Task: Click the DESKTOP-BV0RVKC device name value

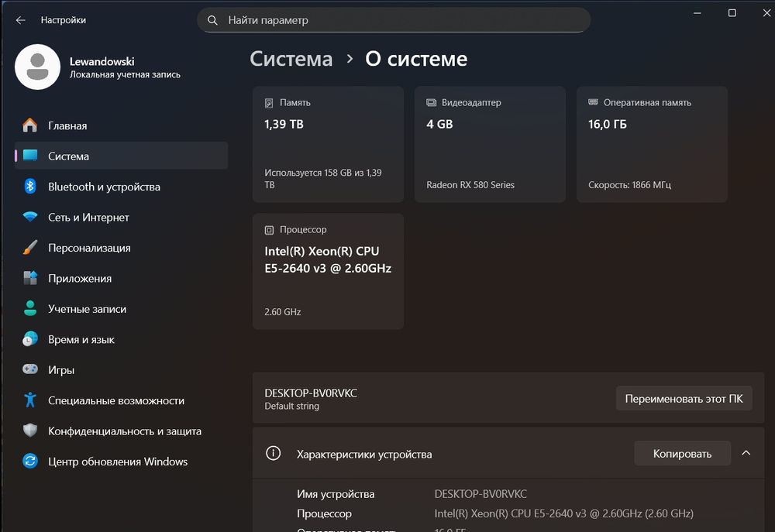Action: [x=480, y=494]
